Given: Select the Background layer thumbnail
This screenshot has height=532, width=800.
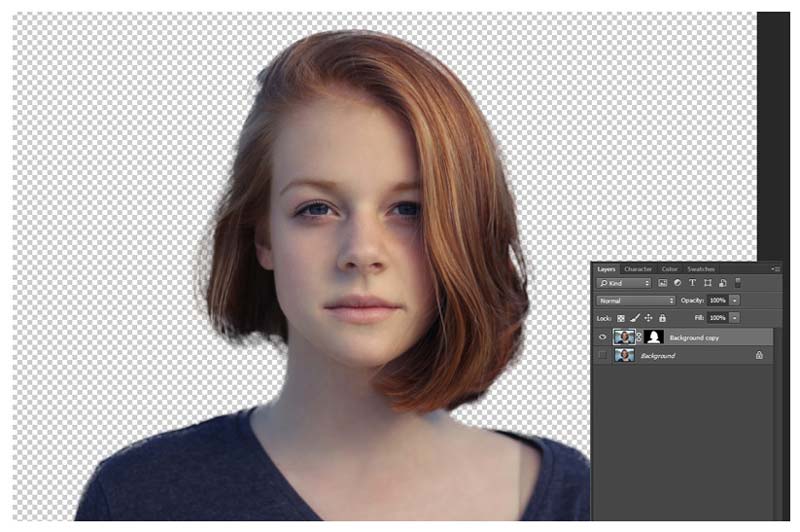Looking at the screenshot, I should click(624, 356).
